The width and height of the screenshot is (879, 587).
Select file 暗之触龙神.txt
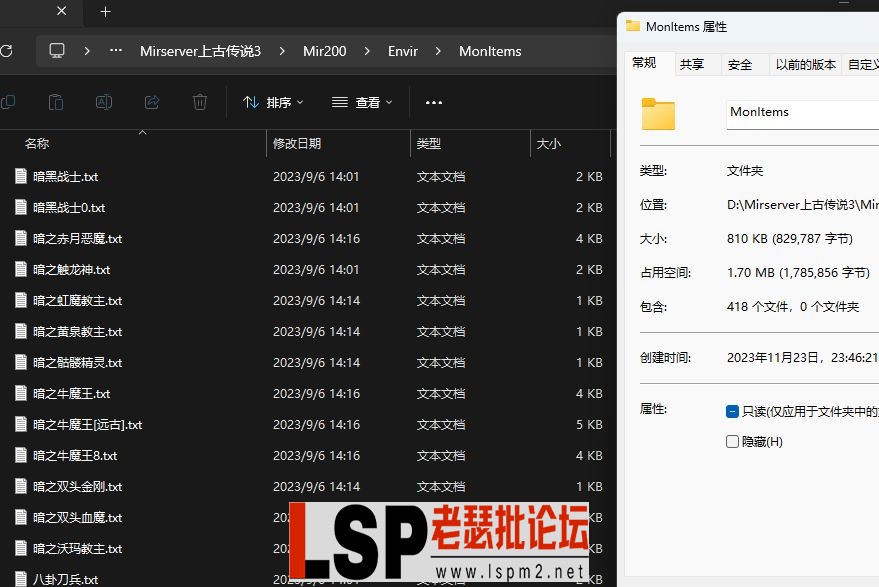point(71,270)
